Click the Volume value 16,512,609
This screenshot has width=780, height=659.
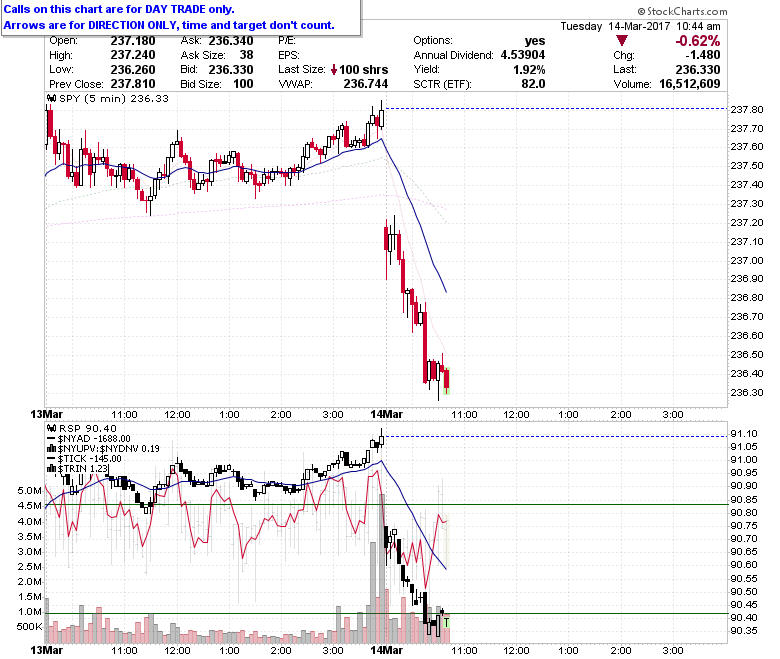(x=689, y=84)
